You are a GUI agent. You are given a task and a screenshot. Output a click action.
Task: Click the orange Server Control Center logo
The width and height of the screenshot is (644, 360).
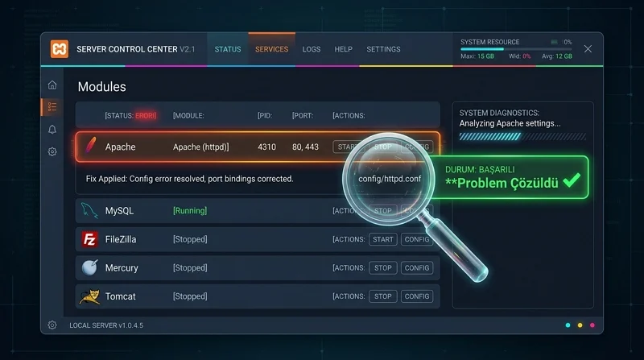pos(60,49)
